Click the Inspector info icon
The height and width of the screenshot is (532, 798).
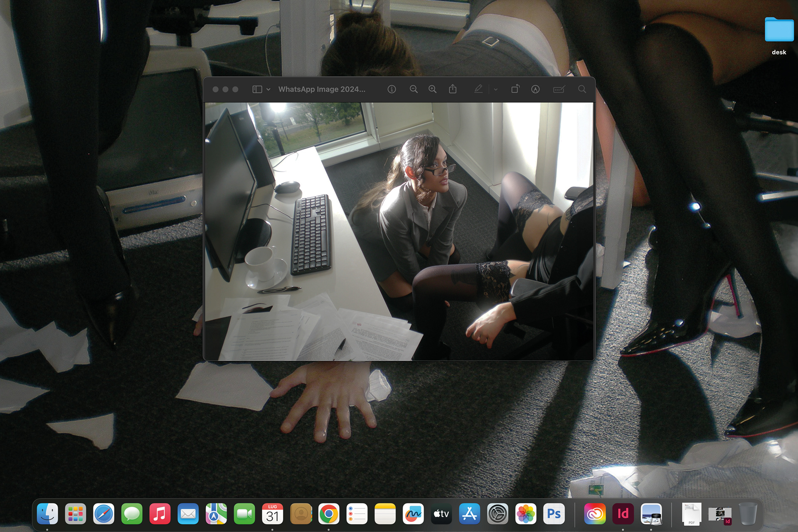pos(392,89)
